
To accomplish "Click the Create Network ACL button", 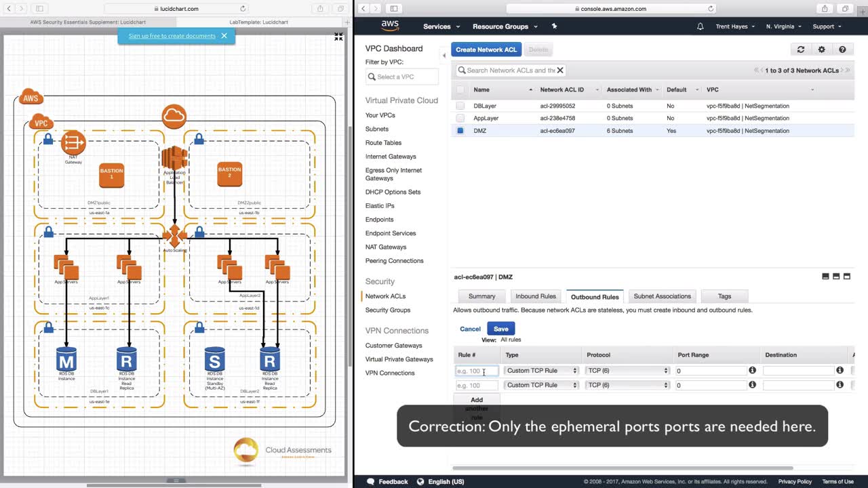I will click(486, 49).
